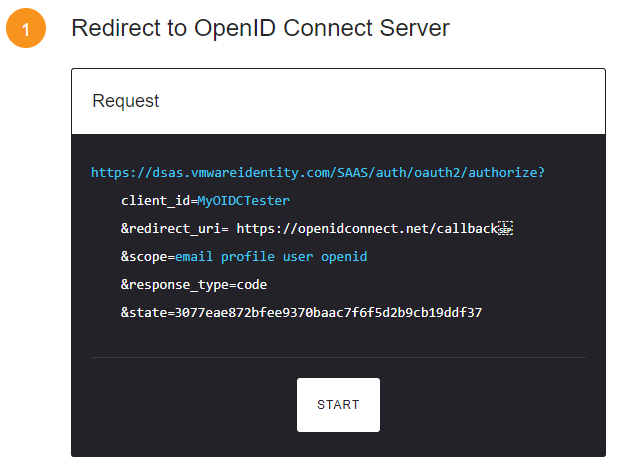Click the '&response_type=' parameter label
The height and width of the screenshot is (473, 635).
[x=178, y=285]
